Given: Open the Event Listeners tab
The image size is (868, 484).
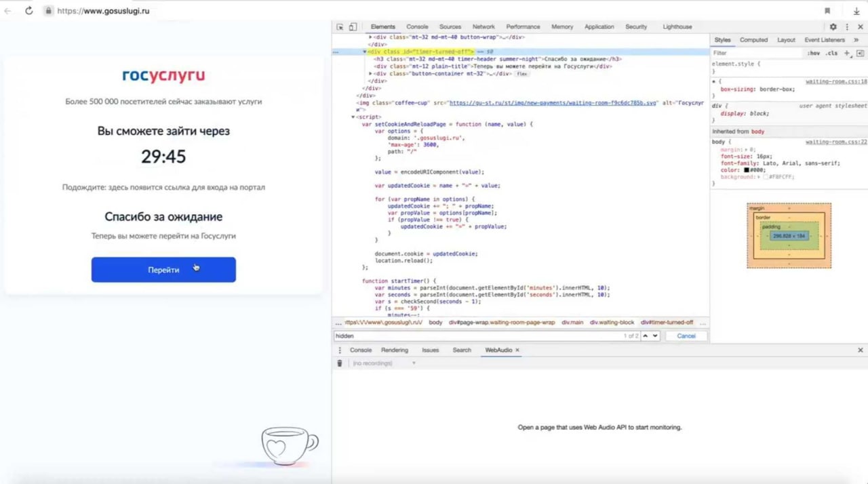Looking at the screenshot, I should (x=825, y=40).
